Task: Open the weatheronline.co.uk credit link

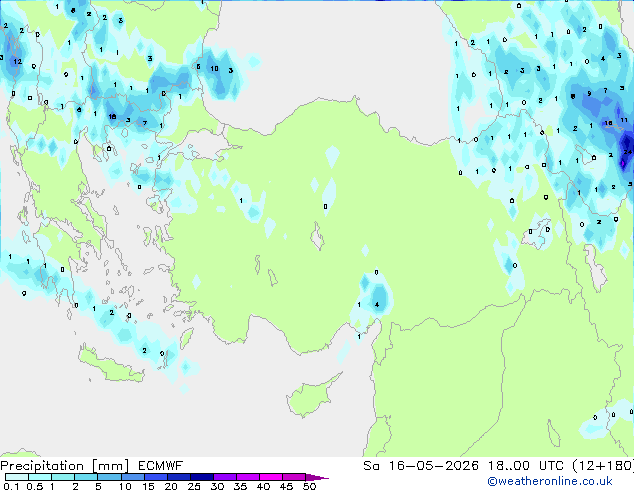Action: coord(550,481)
